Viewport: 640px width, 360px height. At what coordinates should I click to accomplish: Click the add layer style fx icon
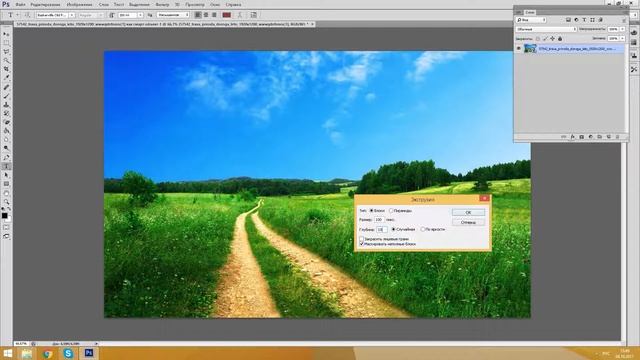[573, 137]
